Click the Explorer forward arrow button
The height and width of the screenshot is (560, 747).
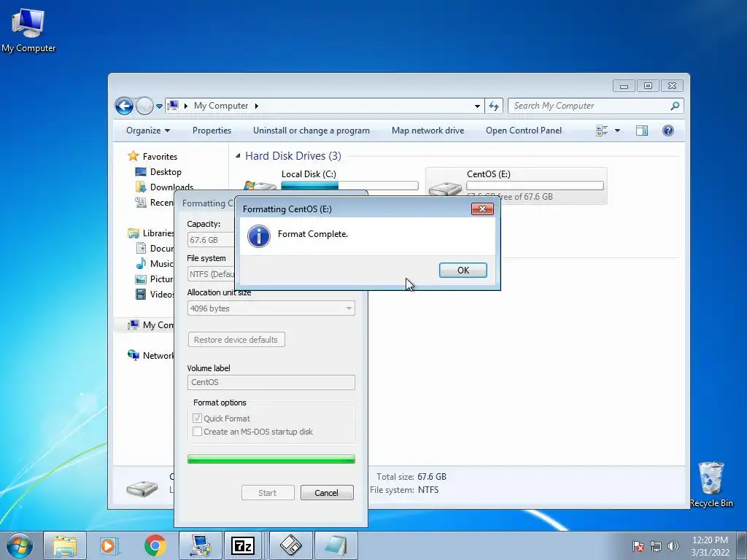click(144, 106)
